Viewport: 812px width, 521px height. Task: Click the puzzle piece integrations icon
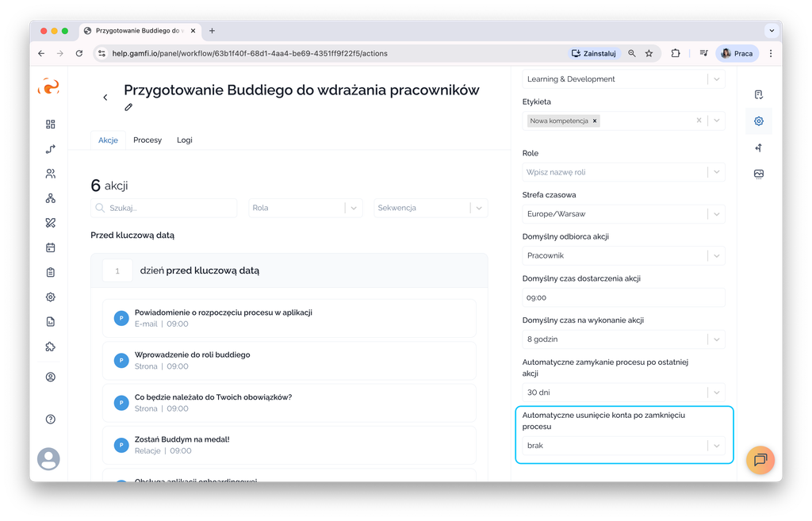[51, 347]
